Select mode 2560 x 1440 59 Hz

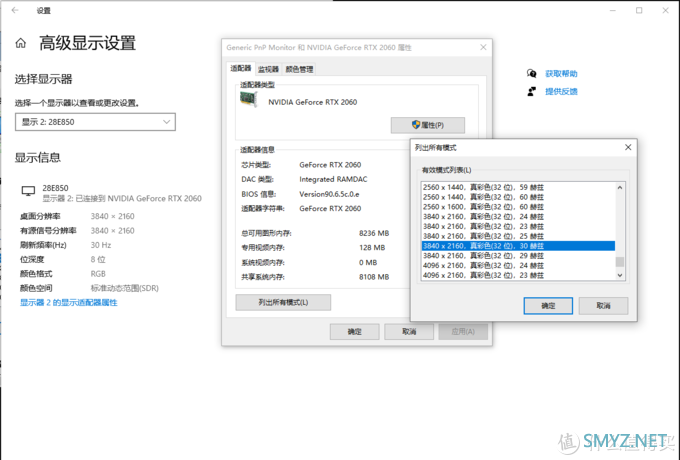tap(518, 187)
